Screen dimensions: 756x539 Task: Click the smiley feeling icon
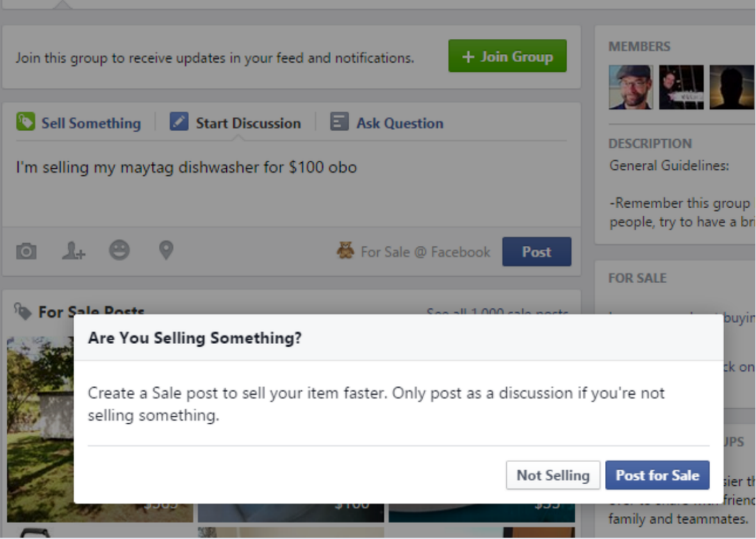[x=119, y=250]
